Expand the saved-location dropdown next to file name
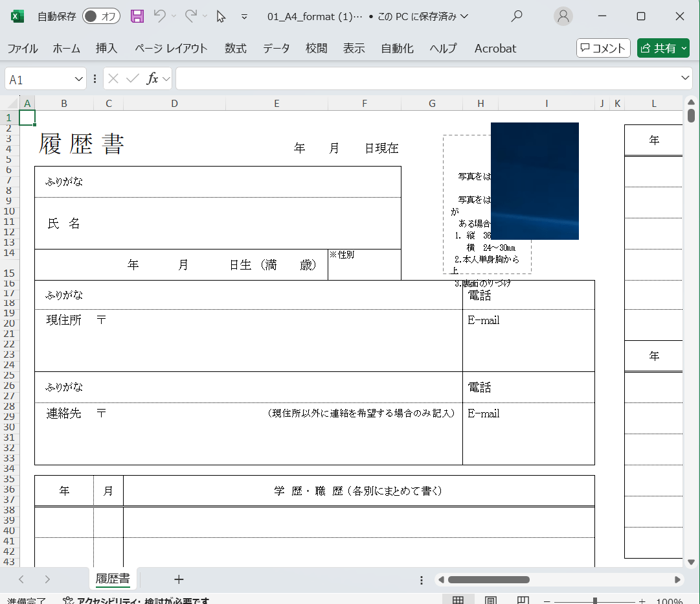 pos(464,17)
